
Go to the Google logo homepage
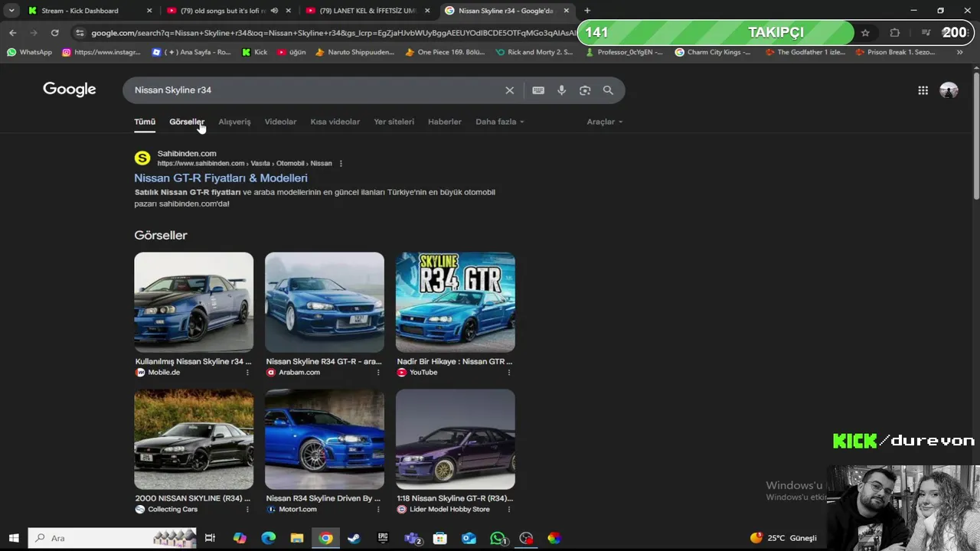pos(69,90)
